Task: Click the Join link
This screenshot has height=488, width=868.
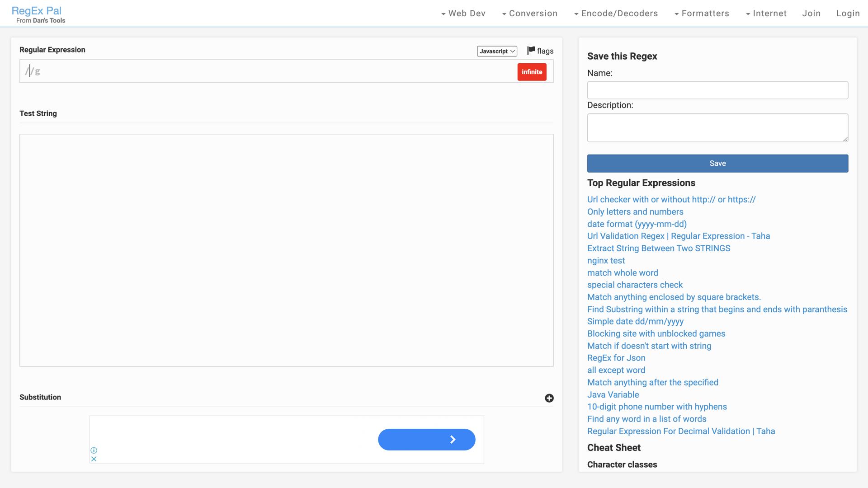Action: [811, 14]
